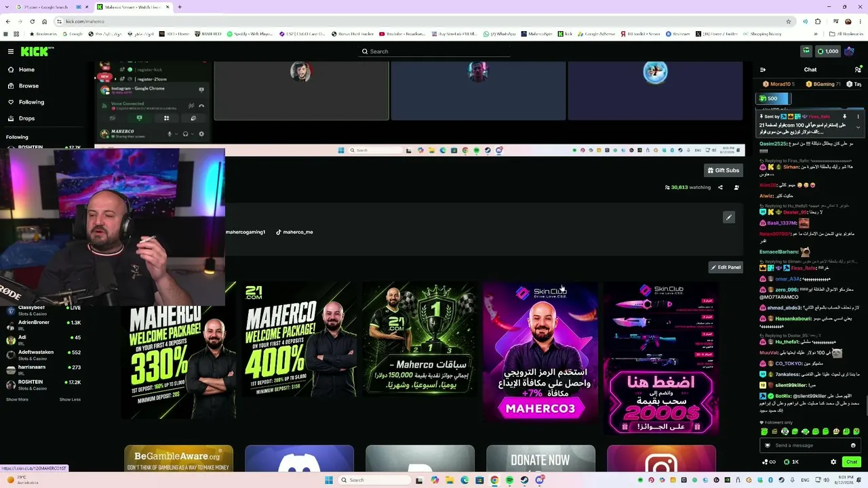Screen dimensions: 868x488
Task: Open the BeGambleAware panel
Action: point(178,459)
